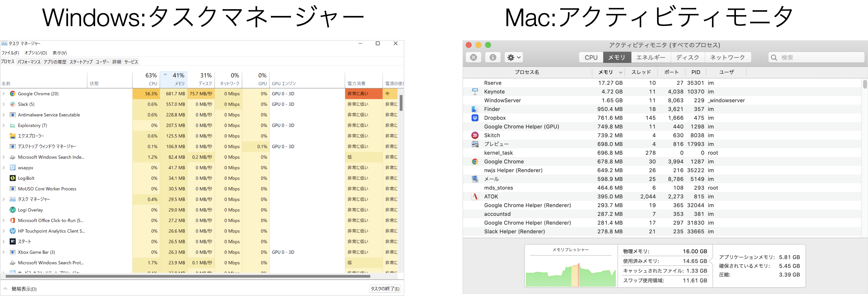Click Finder icon in Activity Monitor

(475, 109)
